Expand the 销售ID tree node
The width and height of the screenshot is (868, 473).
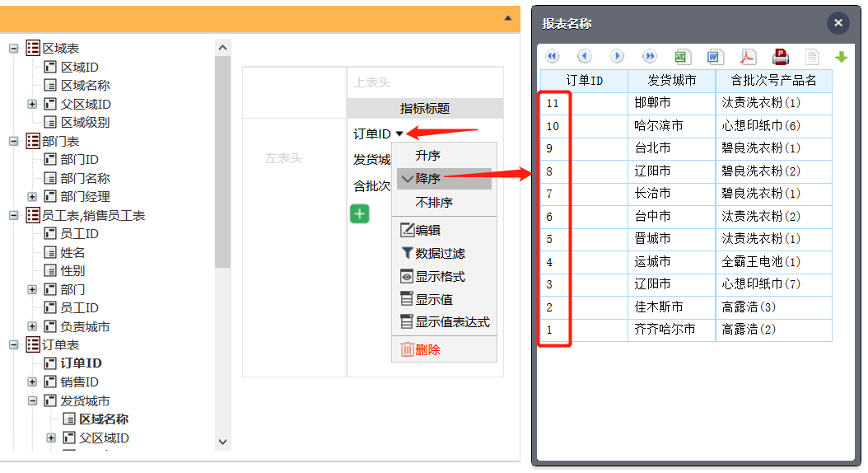coord(32,382)
